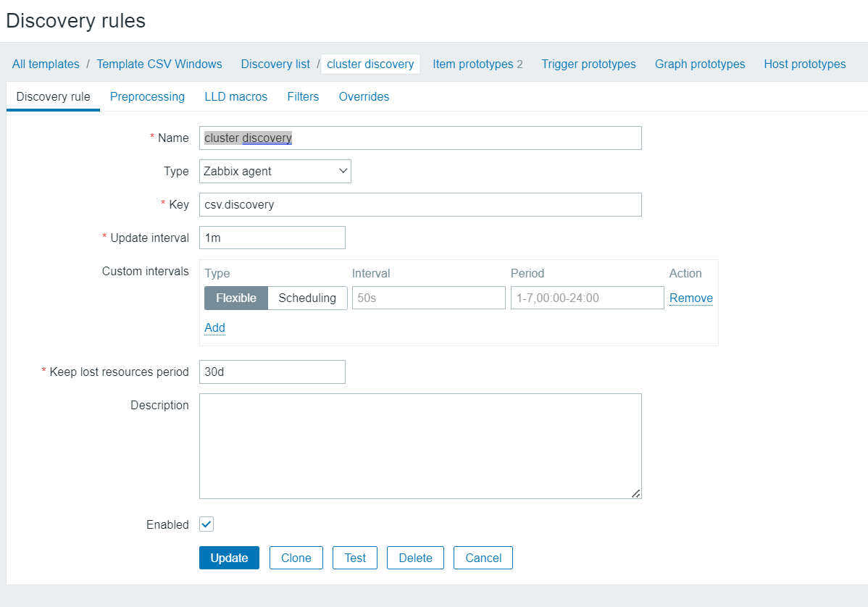Click the Clone button

coord(296,558)
